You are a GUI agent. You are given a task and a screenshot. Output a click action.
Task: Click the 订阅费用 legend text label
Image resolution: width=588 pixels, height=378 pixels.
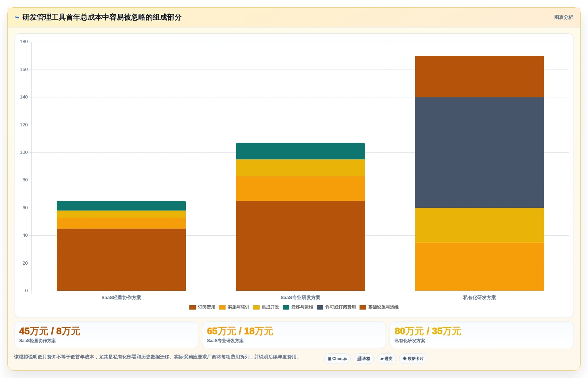(x=207, y=307)
